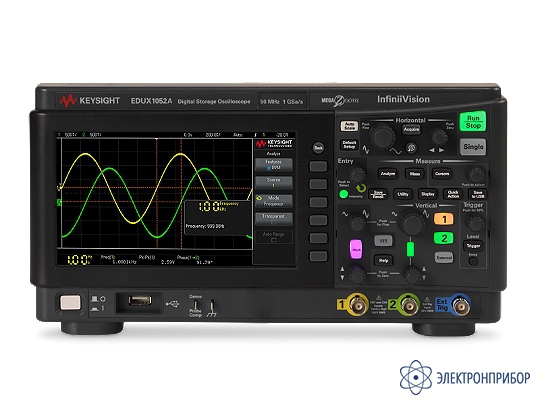This screenshot has height=405, width=540.
Task: Click the InfiniiVision label
Action: 403,100
